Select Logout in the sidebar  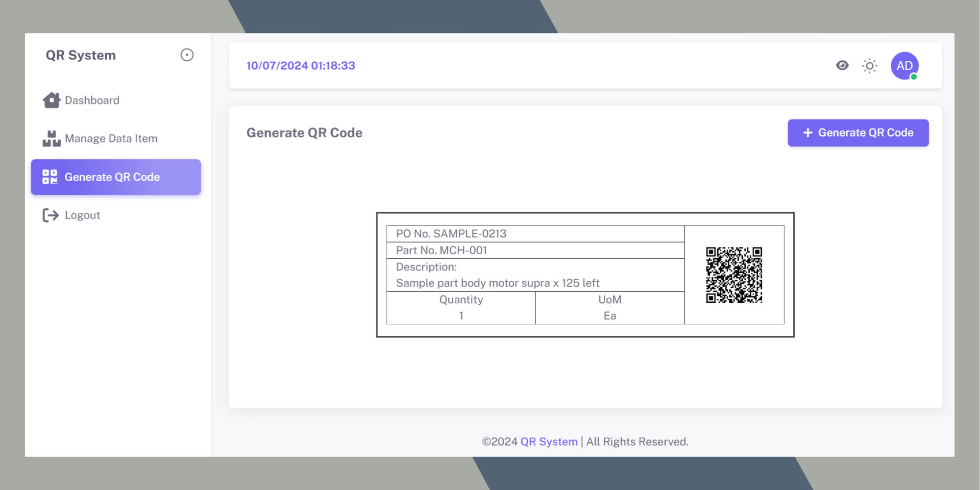(x=116, y=215)
